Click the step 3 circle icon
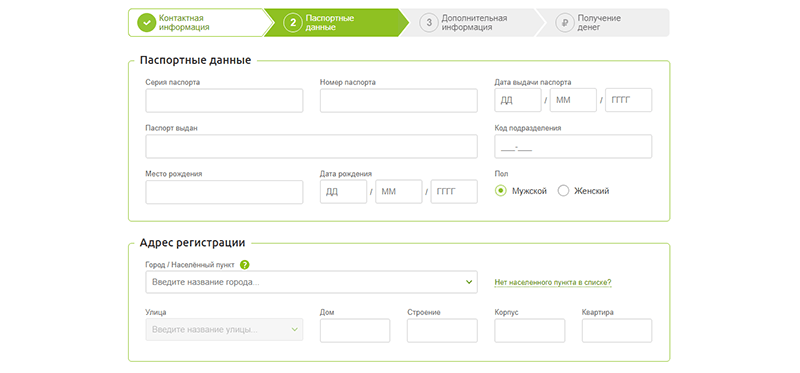This screenshot has height=373, width=800. click(429, 22)
